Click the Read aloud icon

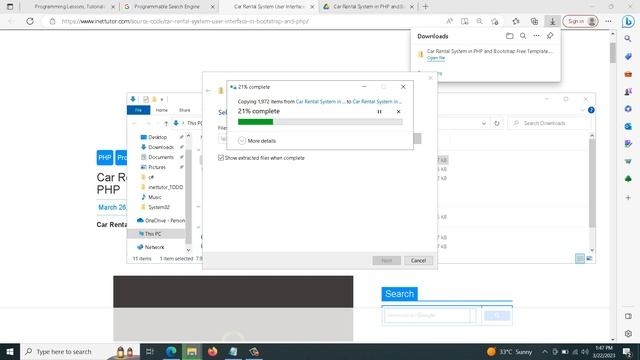pyautogui.click(x=449, y=21)
